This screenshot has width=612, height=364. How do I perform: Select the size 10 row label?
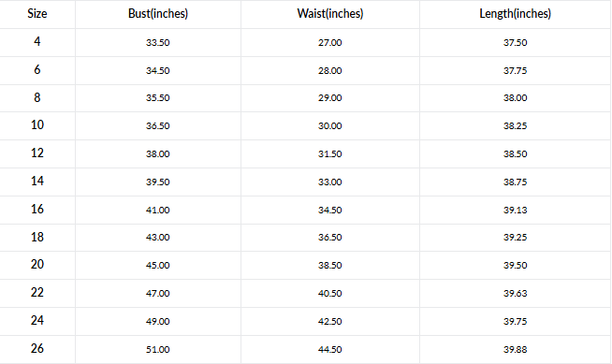[37, 124]
